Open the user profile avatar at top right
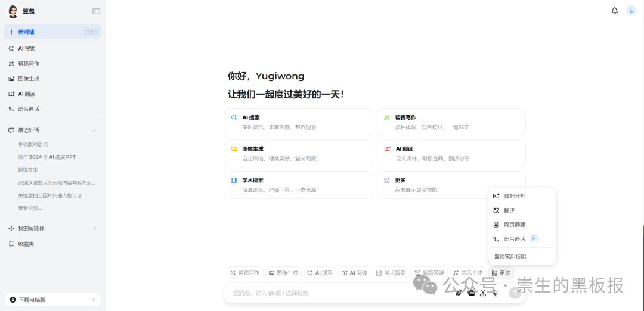The image size is (644, 311). [631, 11]
